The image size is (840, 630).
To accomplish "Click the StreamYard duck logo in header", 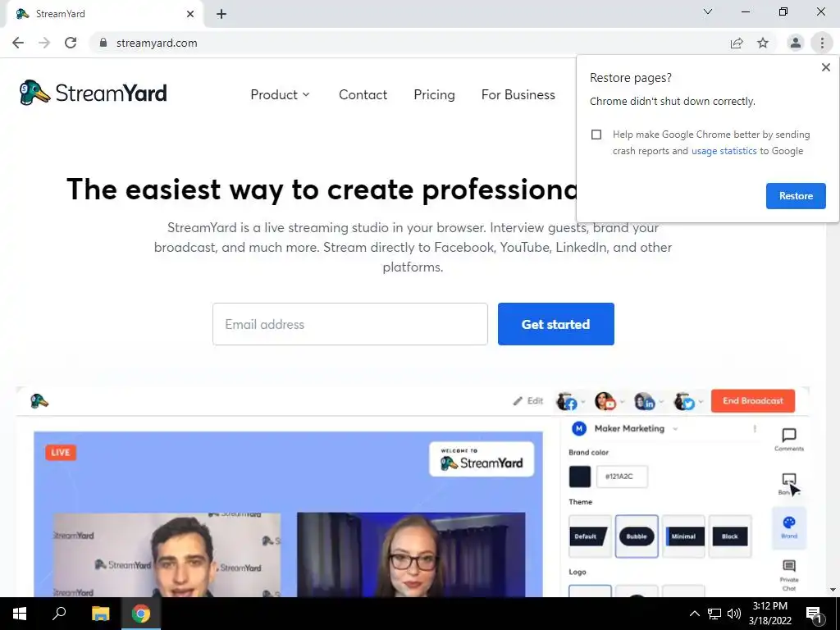I will [x=94, y=94].
